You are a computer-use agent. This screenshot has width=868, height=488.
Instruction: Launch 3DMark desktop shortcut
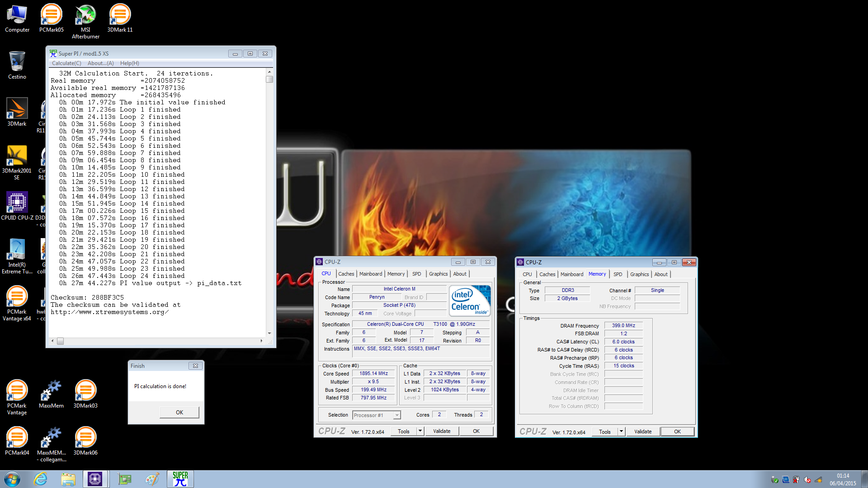(17, 113)
